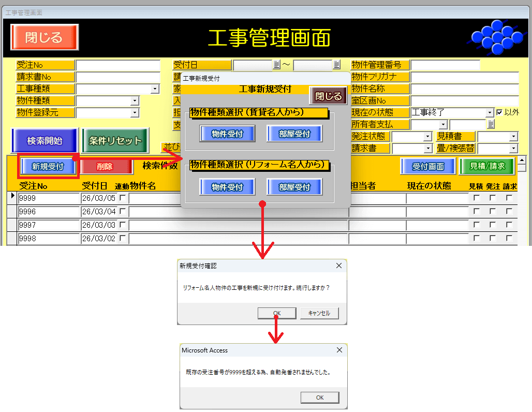Click the blue molecule logo in header

tap(493, 38)
